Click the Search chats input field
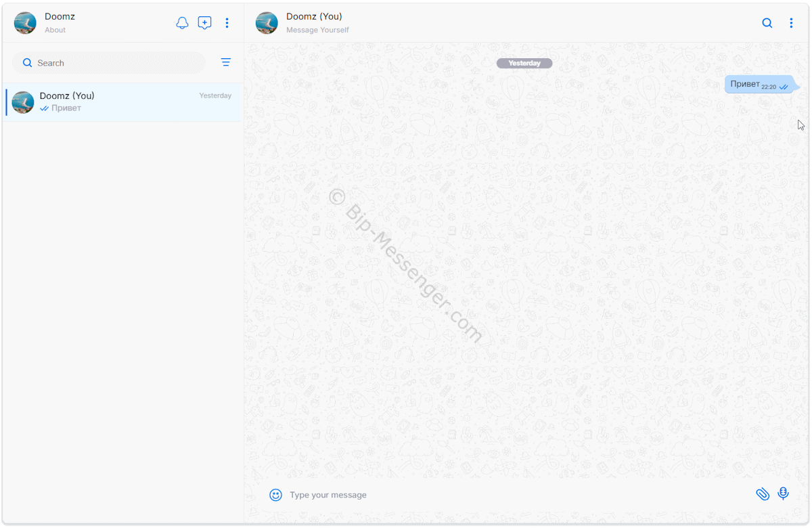The image size is (812, 528). point(108,63)
